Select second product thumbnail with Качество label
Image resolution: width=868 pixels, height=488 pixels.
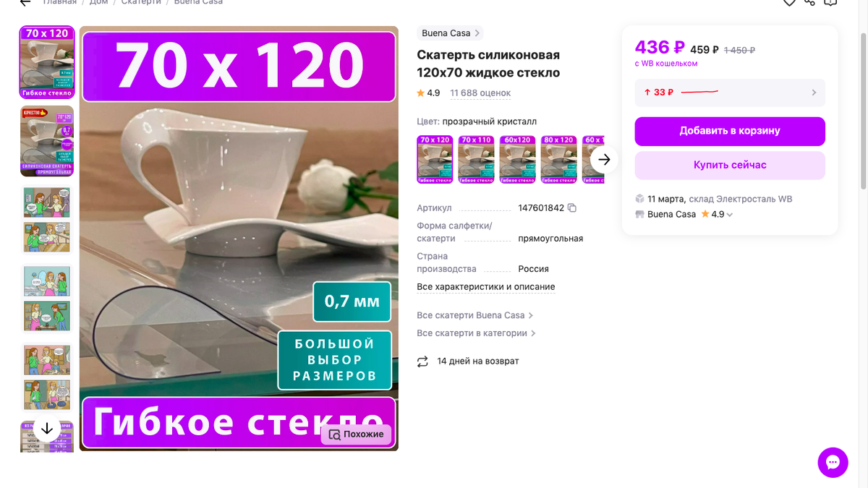click(x=47, y=141)
